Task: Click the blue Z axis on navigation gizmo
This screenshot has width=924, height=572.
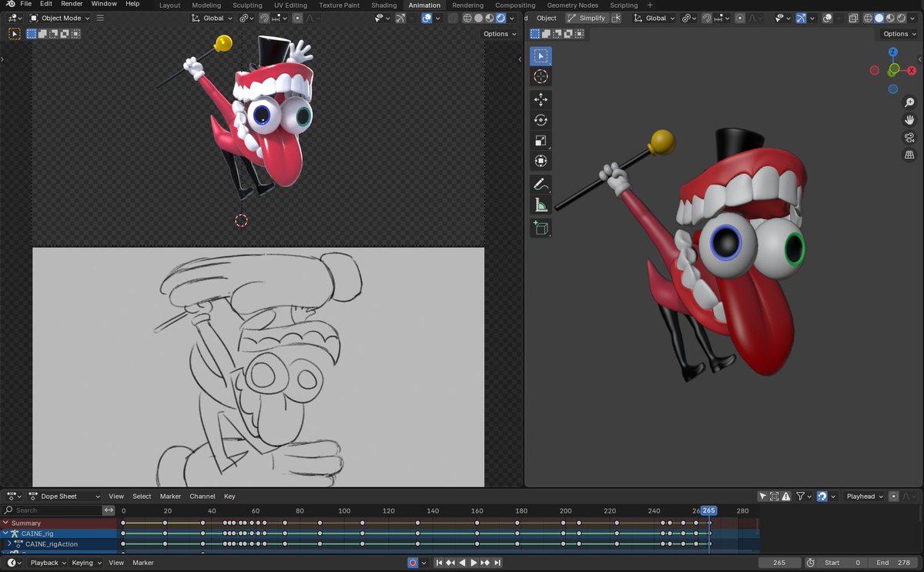Action: 893,52
